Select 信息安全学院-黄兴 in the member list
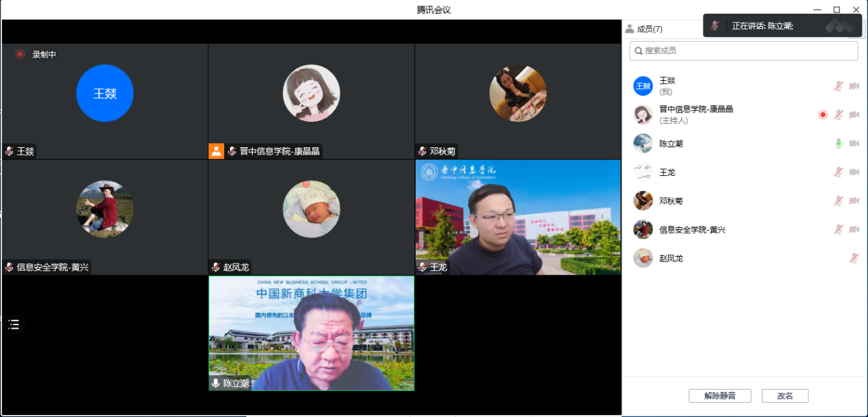Screen dimensions: 868x417 692,230
